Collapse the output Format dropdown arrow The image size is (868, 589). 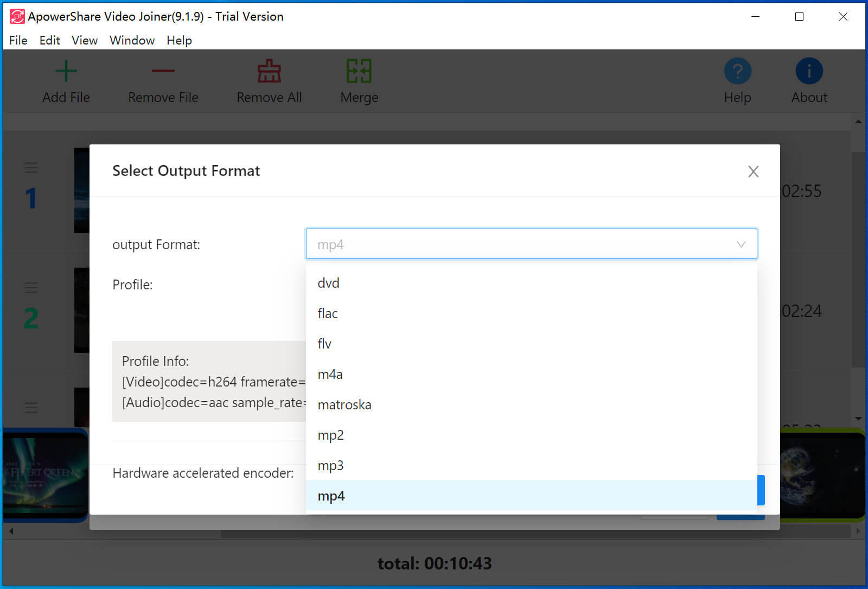coord(741,244)
